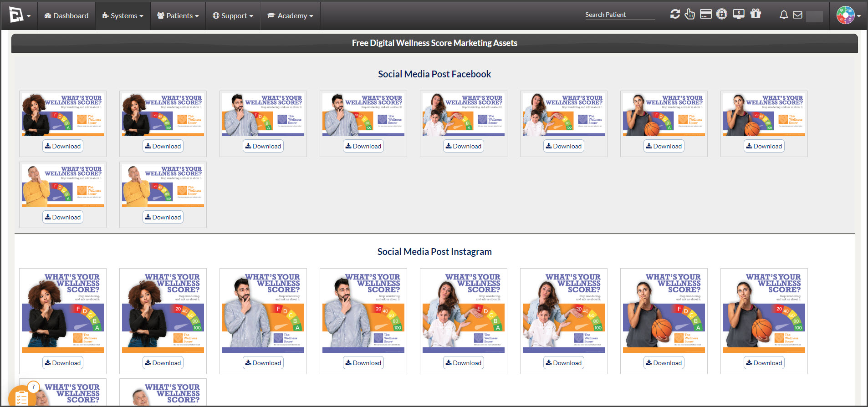Open Instagram thumbnail of curly-haired woman, letter grades
This screenshot has height=407, width=868.
63,312
